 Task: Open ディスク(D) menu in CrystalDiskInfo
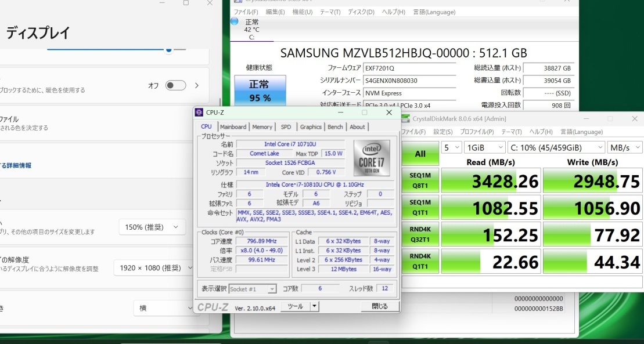[x=361, y=12]
